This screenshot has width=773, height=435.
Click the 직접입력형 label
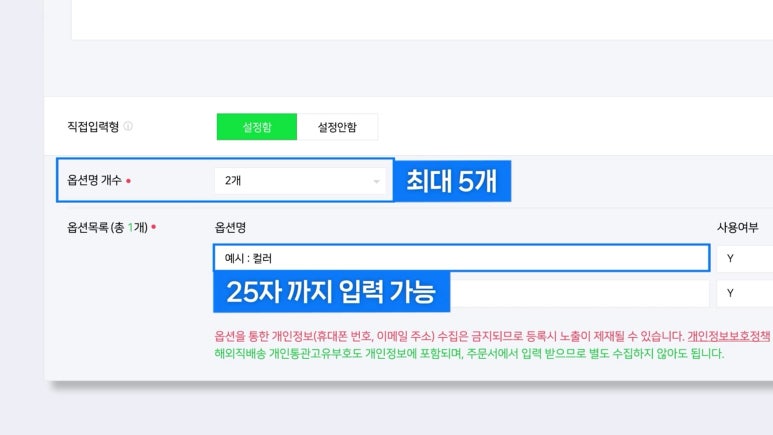tap(92, 127)
